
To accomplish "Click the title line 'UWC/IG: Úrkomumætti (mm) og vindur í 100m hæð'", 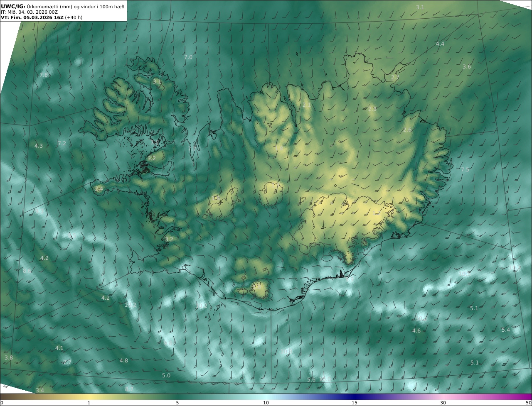I will click(62, 6).
